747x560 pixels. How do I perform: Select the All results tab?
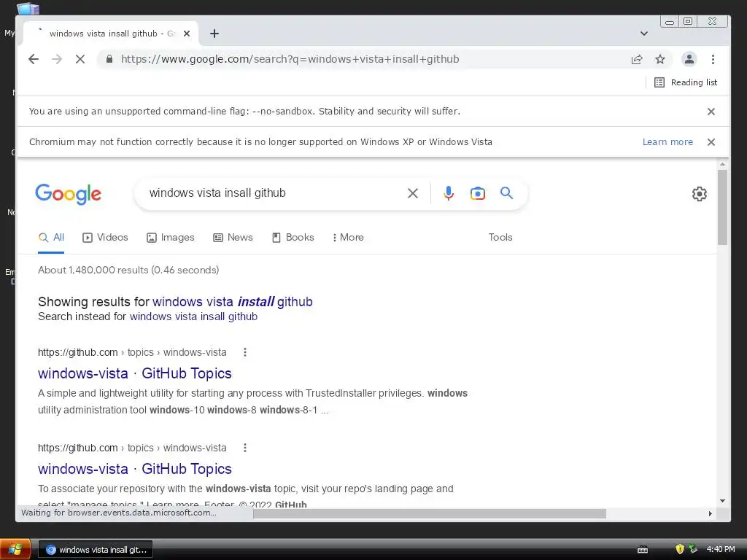(x=51, y=237)
